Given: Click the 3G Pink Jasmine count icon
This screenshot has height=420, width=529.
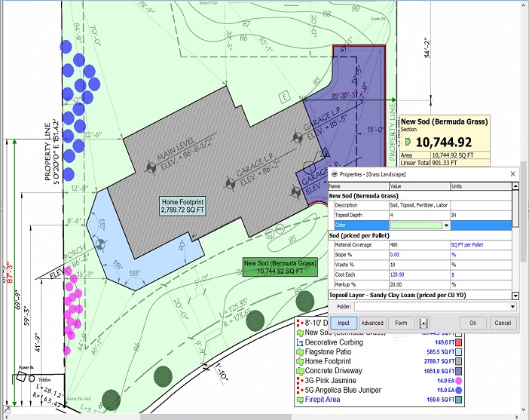Looking at the screenshot, I should (x=300, y=381).
